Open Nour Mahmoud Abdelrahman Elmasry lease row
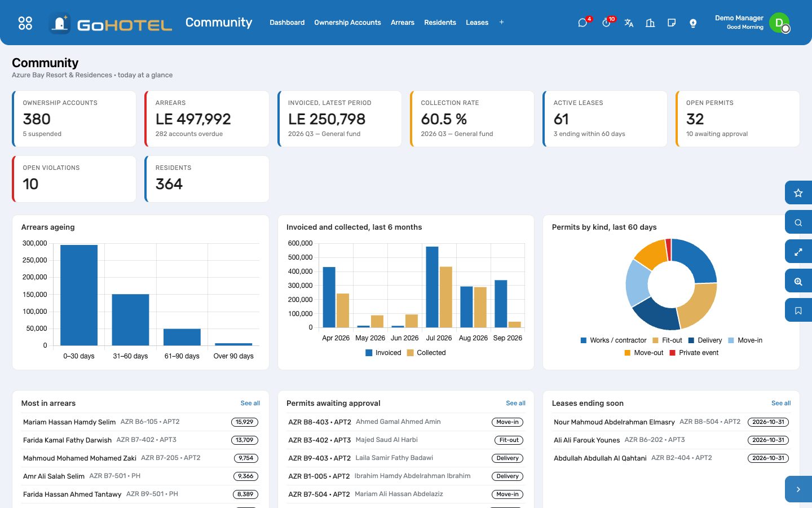The image size is (812, 508). [x=671, y=422]
